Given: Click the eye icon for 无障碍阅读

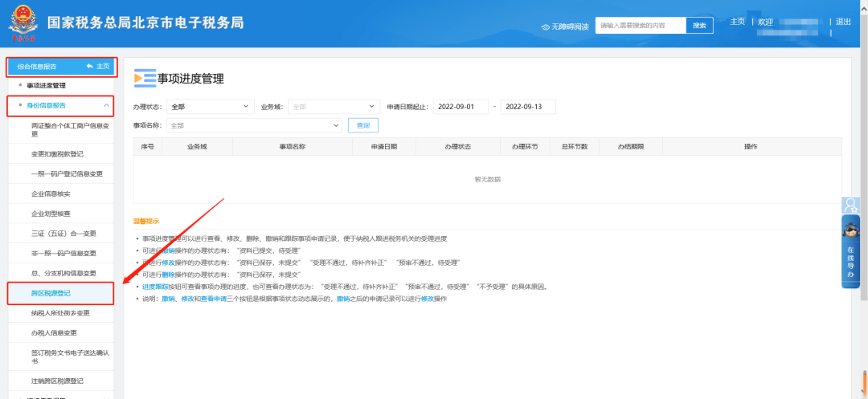Looking at the screenshot, I should (x=545, y=26).
